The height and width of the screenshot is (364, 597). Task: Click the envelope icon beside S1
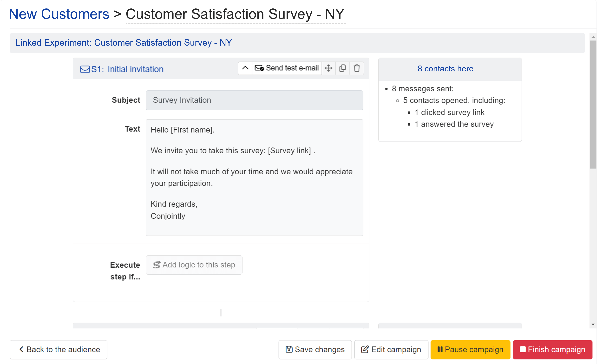[x=85, y=69]
